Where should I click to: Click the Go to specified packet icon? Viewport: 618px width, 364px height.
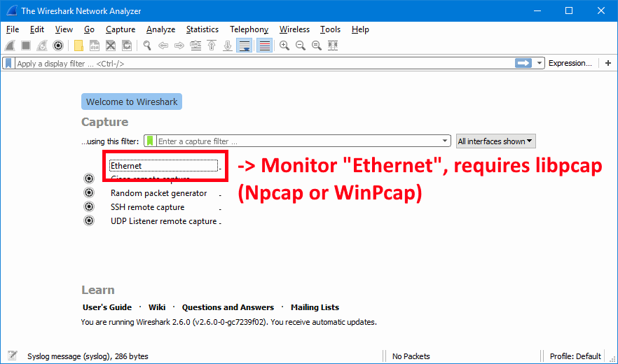195,45
